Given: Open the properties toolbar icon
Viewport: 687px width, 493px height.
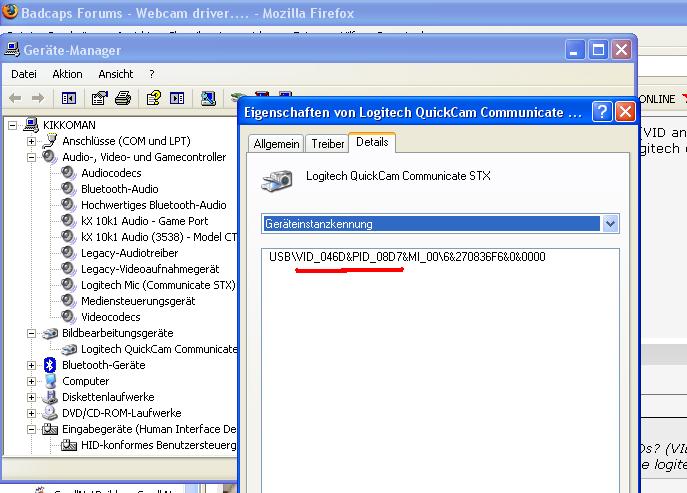Looking at the screenshot, I should coord(99,98).
